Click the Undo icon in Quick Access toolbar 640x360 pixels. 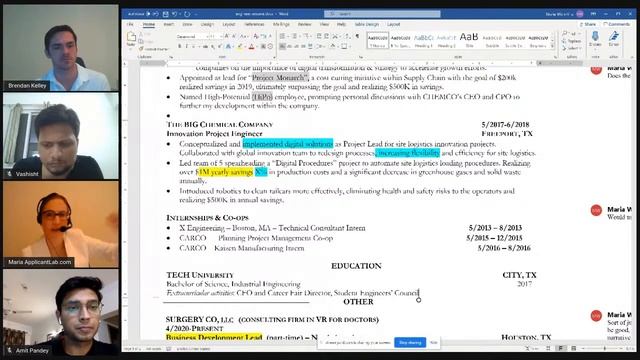174,14
